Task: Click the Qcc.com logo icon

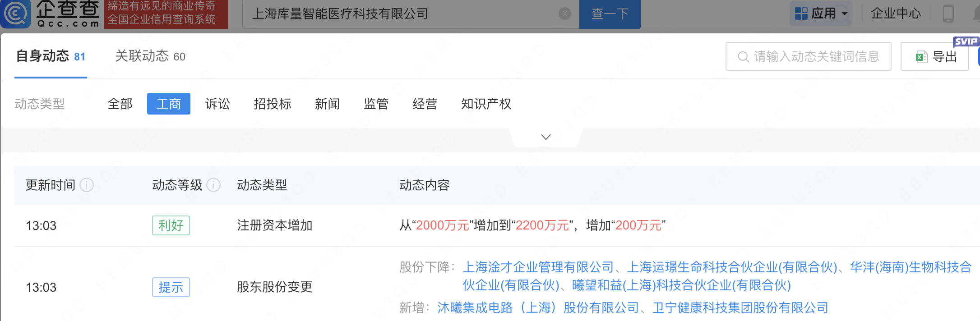Action: click(16, 14)
